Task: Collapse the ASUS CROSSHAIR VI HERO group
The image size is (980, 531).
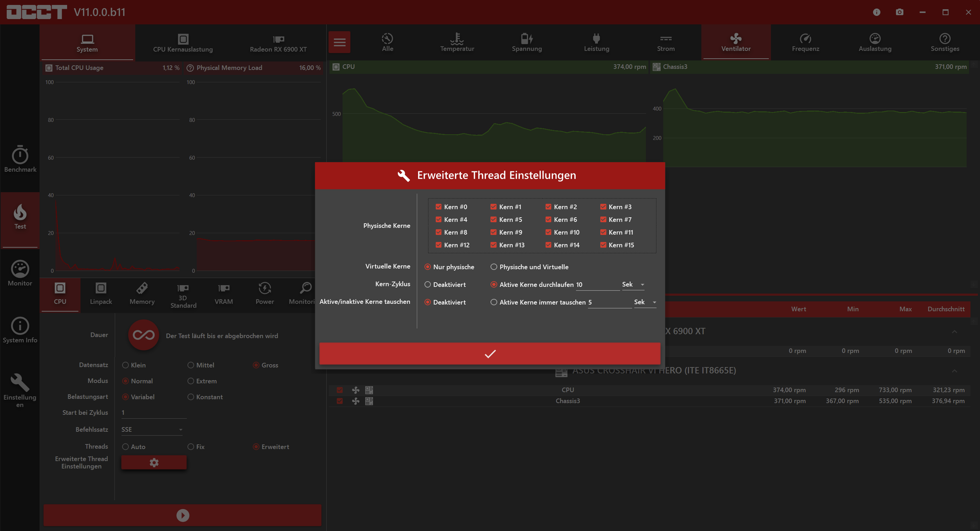Action: click(x=954, y=370)
